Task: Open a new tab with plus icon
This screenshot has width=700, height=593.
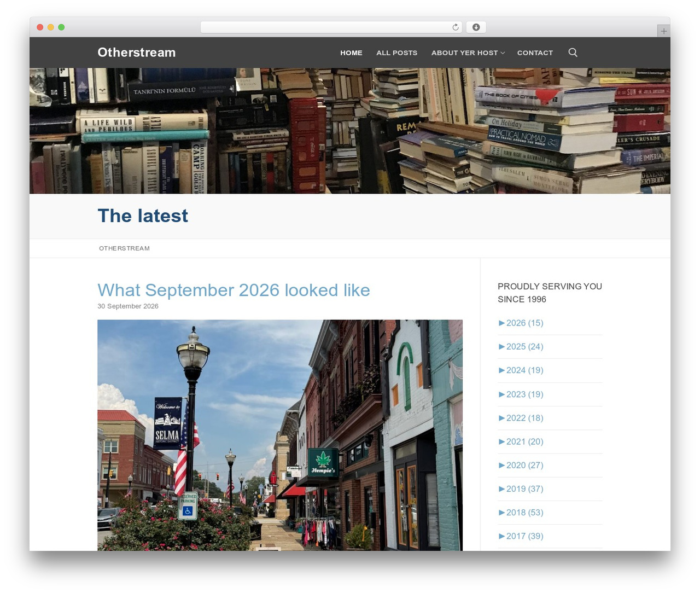Action: click(663, 31)
